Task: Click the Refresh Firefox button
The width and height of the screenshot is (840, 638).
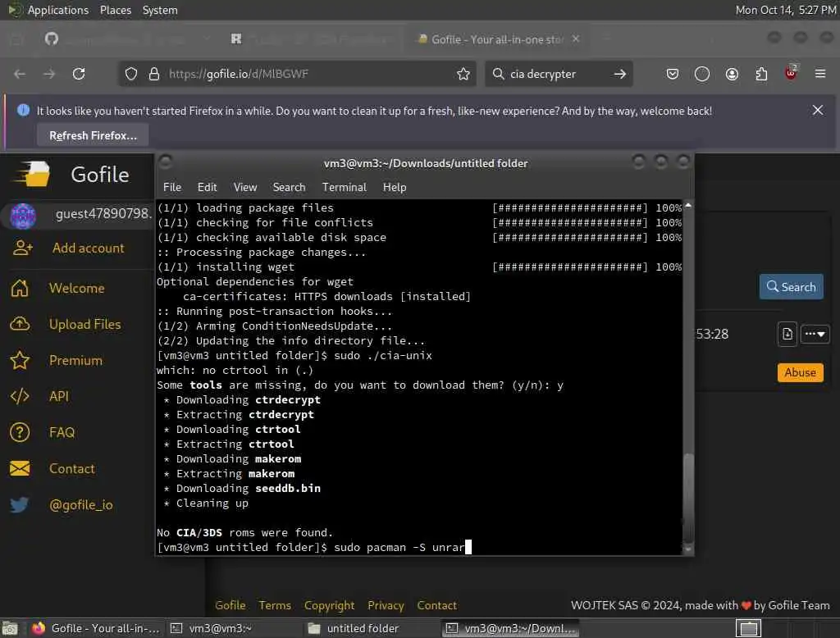Action: [93, 135]
